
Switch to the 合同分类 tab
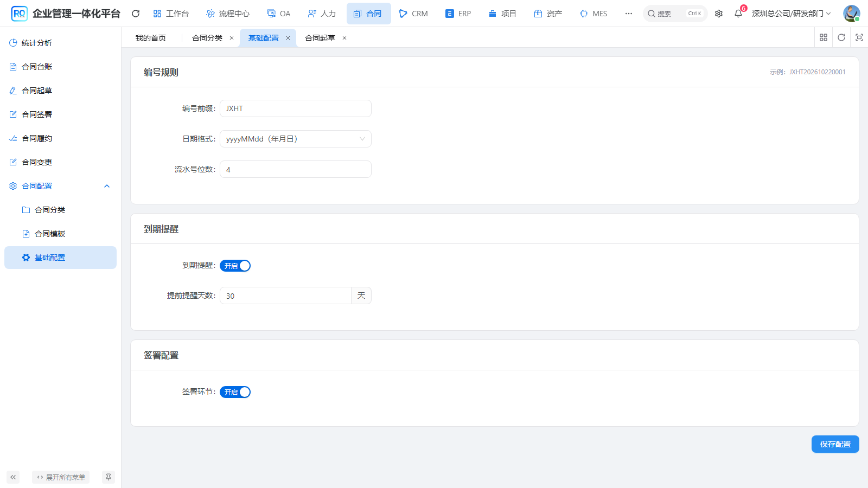click(207, 38)
